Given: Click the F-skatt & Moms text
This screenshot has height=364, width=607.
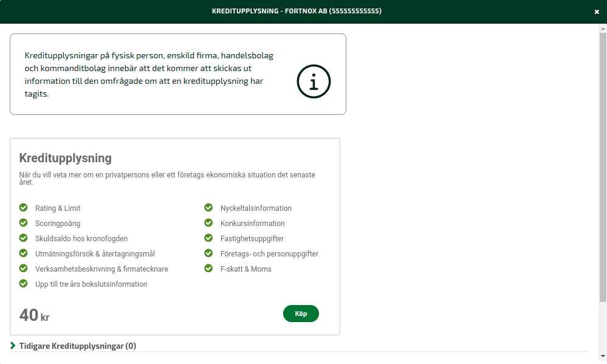Looking at the screenshot, I should [x=246, y=269].
